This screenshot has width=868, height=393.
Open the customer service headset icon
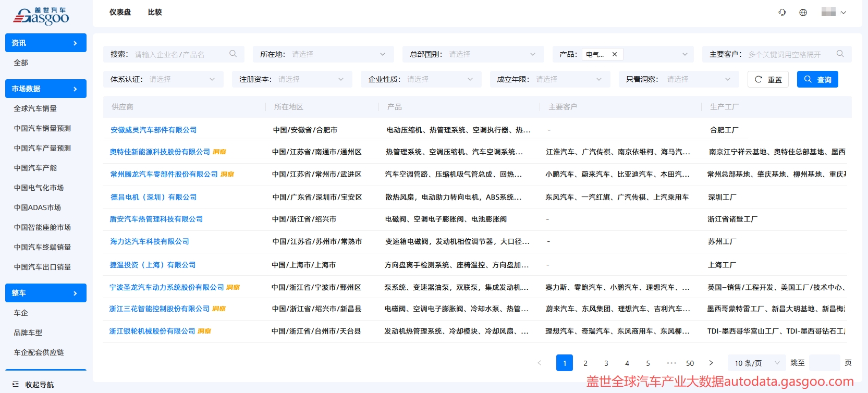[x=782, y=13]
